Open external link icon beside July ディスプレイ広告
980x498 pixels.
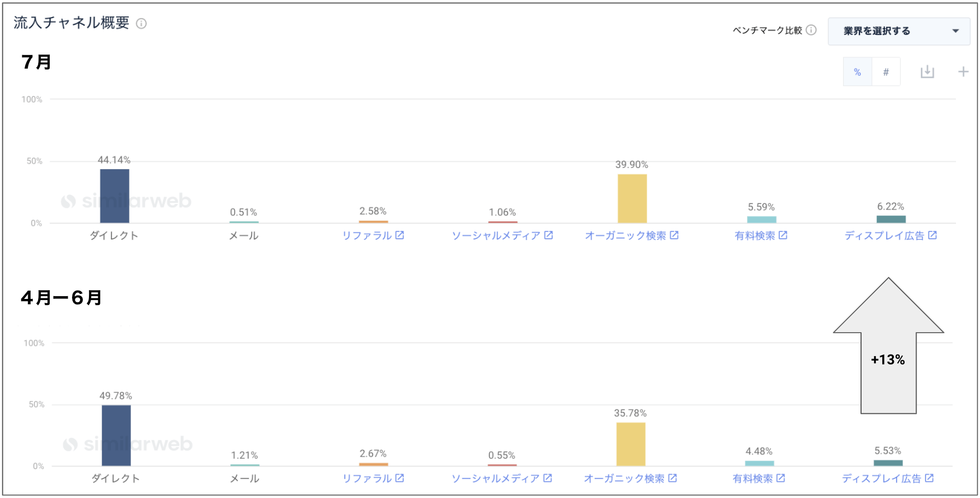click(933, 235)
